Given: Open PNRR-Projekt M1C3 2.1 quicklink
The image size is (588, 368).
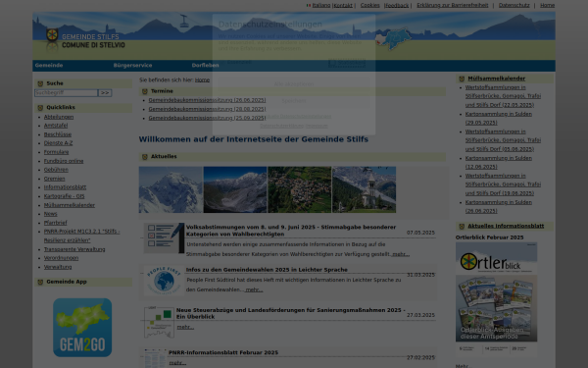Looking at the screenshot, I should (x=81, y=236).
